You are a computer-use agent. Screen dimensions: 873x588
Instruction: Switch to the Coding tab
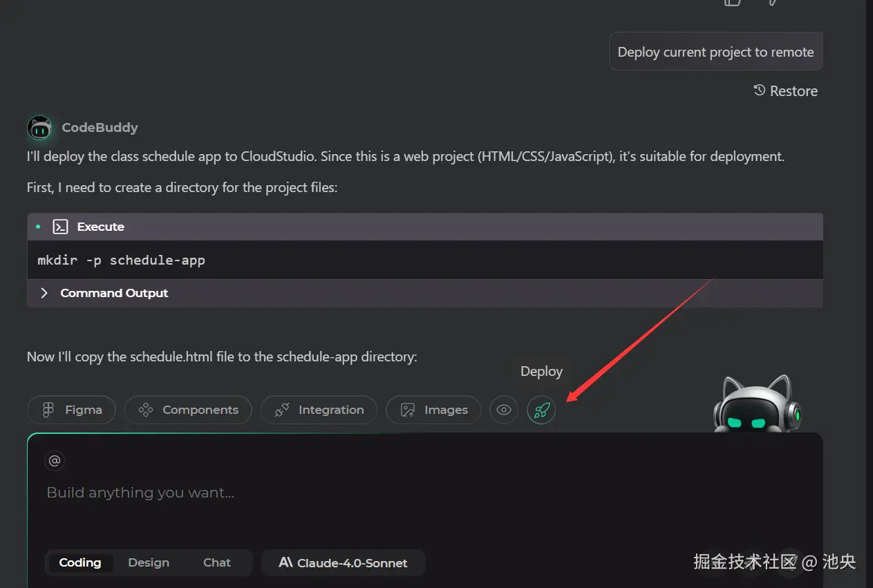pos(80,562)
